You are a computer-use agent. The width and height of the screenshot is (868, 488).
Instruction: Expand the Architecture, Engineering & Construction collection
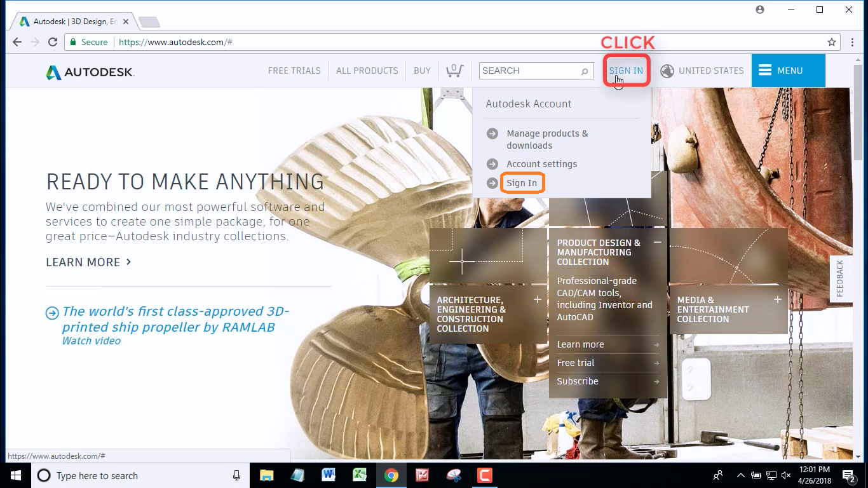(x=538, y=299)
